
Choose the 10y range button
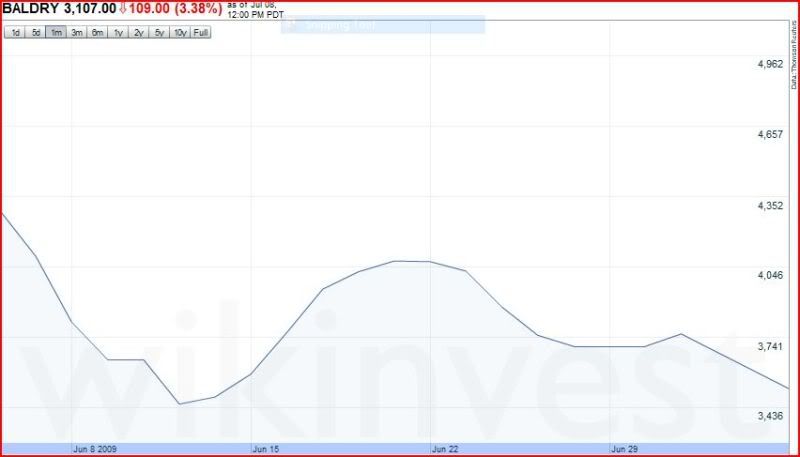coord(180,33)
